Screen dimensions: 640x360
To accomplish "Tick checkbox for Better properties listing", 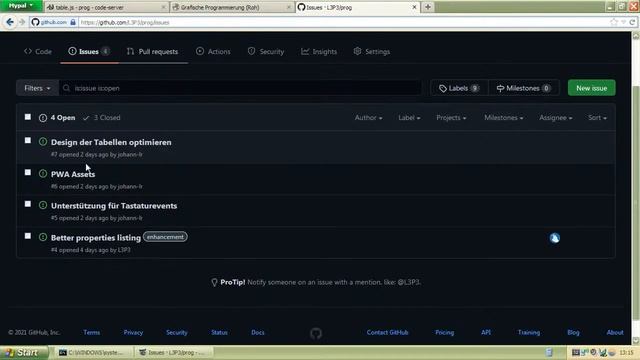I will (28, 236).
